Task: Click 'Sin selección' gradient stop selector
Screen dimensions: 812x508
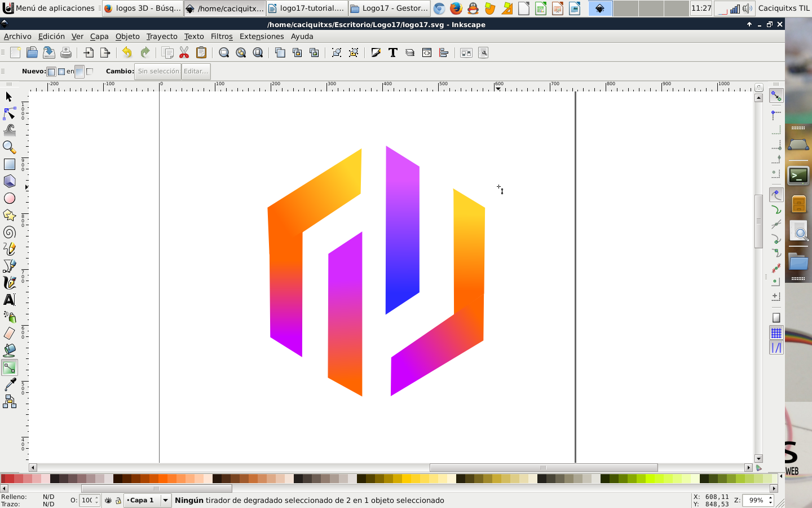Action: [x=158, y=71]
